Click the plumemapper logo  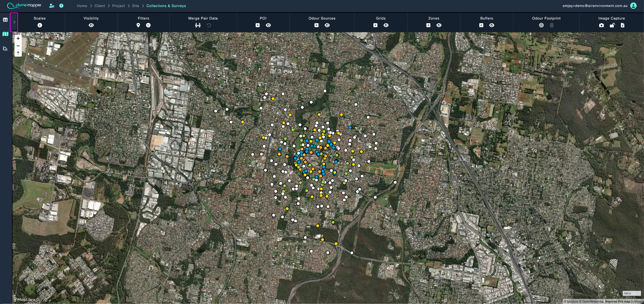tap(24, 5)
